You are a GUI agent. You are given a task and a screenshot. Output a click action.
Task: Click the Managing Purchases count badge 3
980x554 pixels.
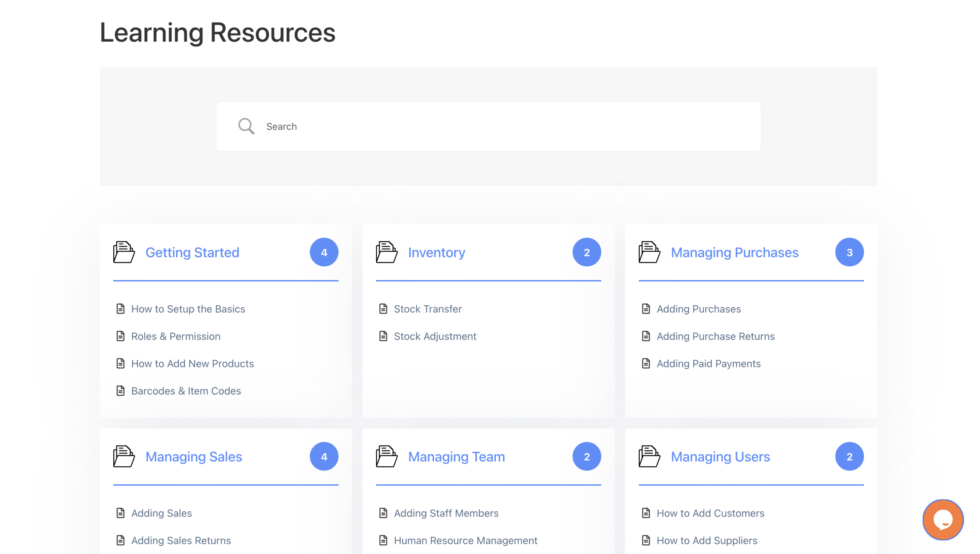(x=849, y=252)
